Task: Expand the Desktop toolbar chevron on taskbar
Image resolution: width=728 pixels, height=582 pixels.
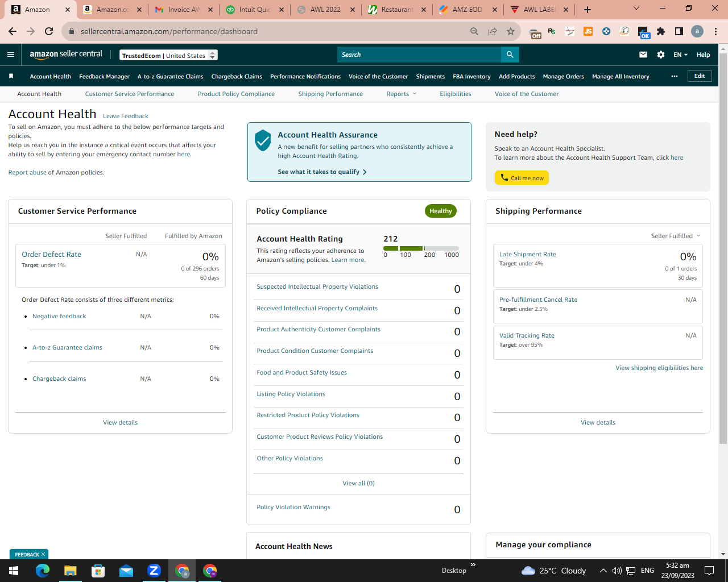Action: [x=473, y=565]
